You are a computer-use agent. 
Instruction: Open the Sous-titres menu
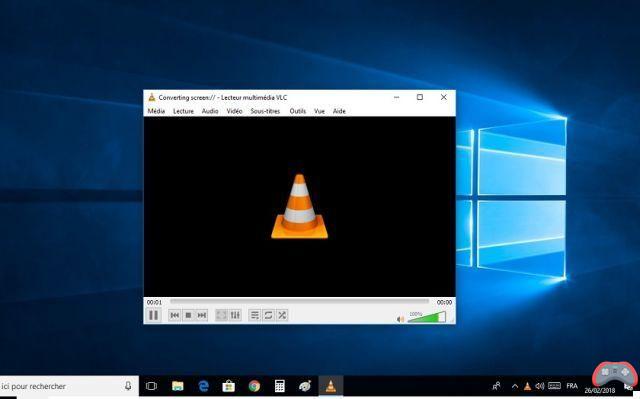pyautogui.click(x=265, y=111)
